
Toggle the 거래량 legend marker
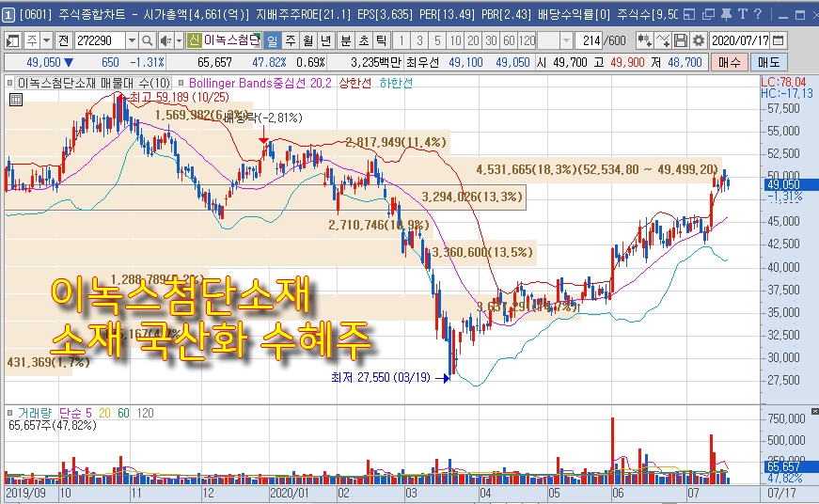[x=9, y=413]
